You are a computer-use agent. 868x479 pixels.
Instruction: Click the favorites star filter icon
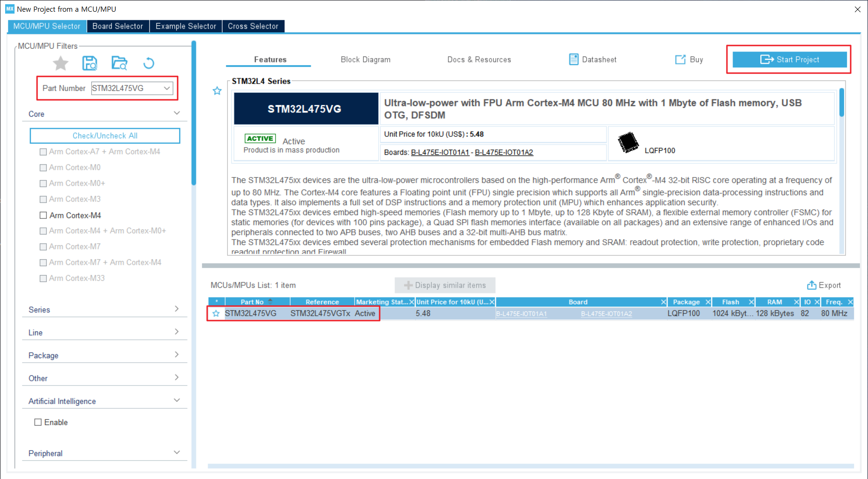[60, 63]
